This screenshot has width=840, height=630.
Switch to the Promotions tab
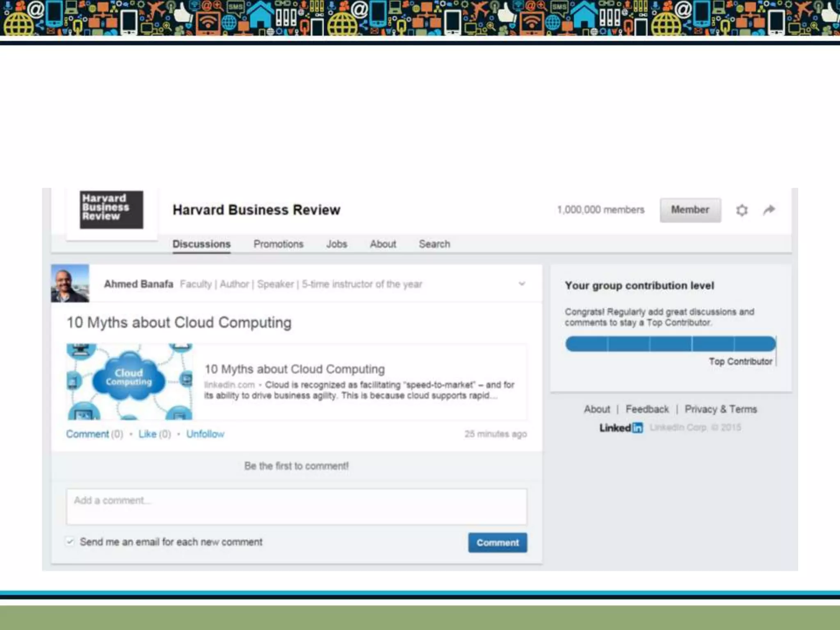point(278,244)
